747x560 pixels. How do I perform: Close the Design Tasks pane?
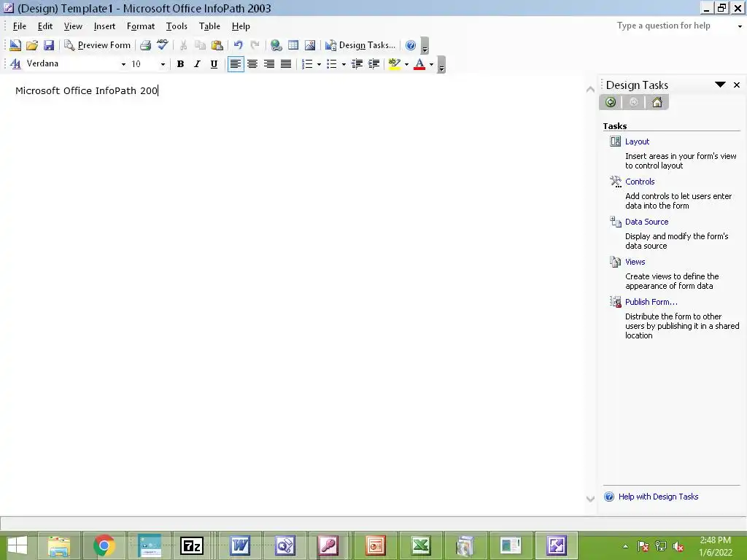click(737, 85)
